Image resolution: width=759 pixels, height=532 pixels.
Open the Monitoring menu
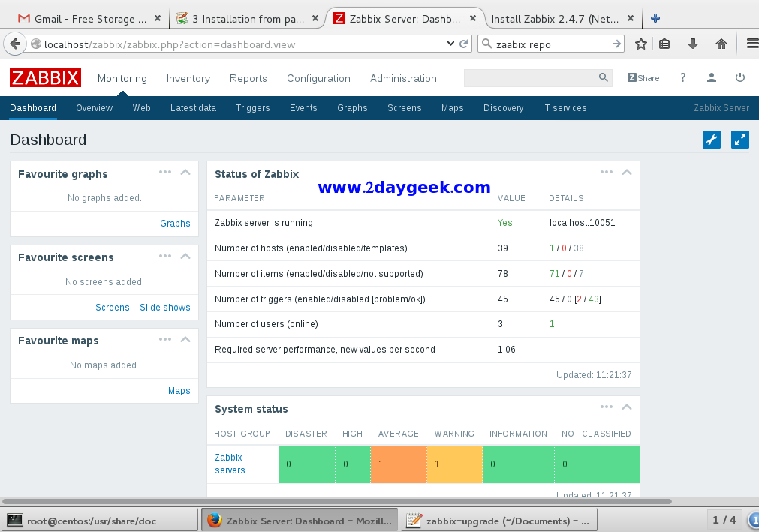click(x=122, y=78)
